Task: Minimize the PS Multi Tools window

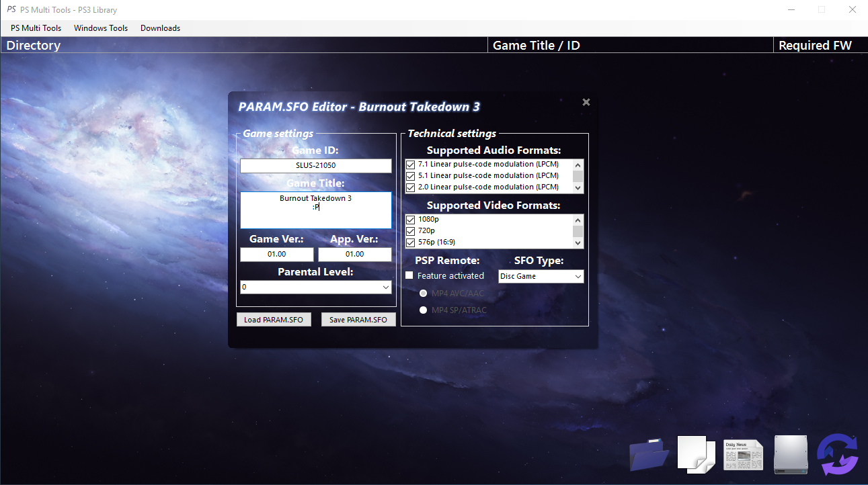Action: pyautogui.click(x=791, y=9)
